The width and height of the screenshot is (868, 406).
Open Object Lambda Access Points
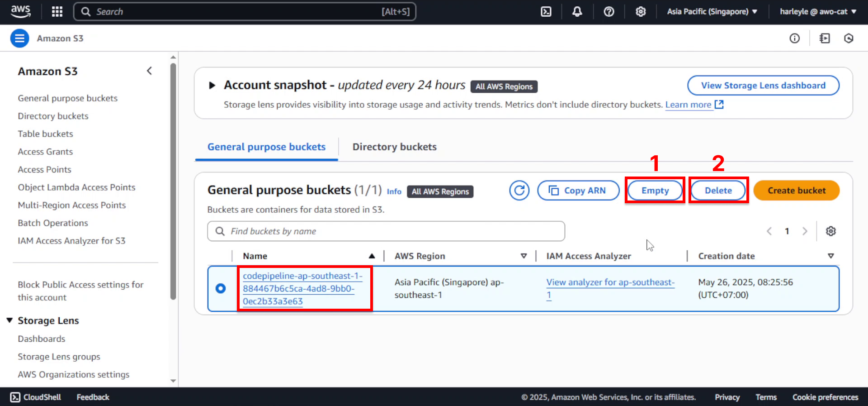click(77, 187)
